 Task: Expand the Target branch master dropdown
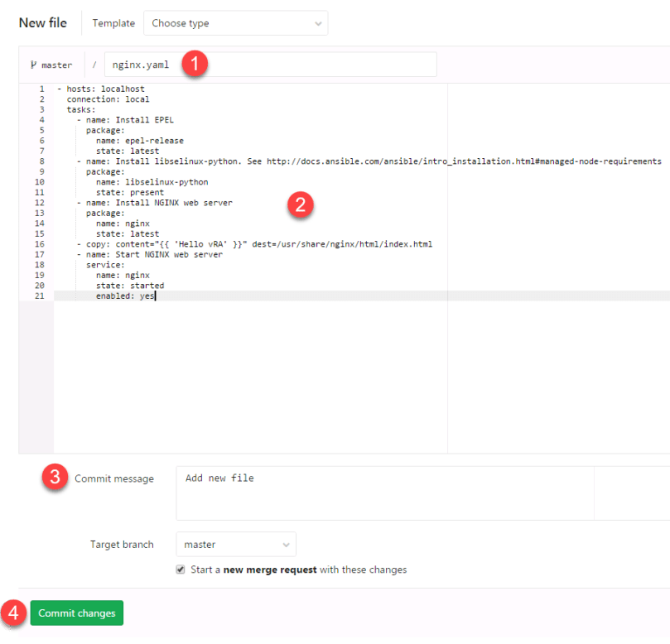tap(235, 545)
